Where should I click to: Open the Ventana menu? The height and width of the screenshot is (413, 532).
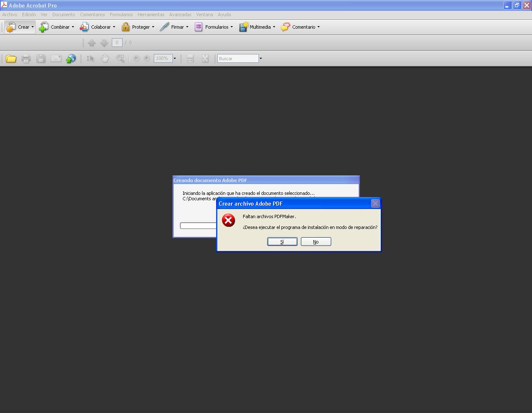pyautogui.click(x=204, y=15)
